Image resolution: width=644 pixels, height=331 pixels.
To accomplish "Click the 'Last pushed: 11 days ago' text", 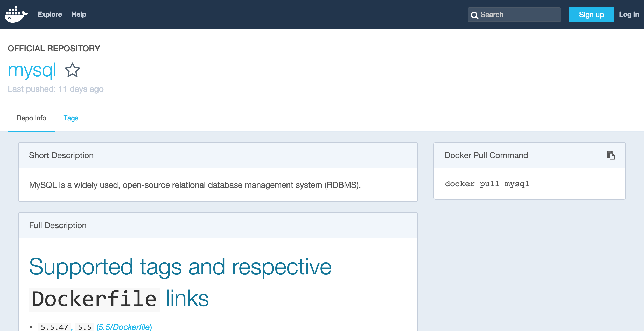I will 56,89.
